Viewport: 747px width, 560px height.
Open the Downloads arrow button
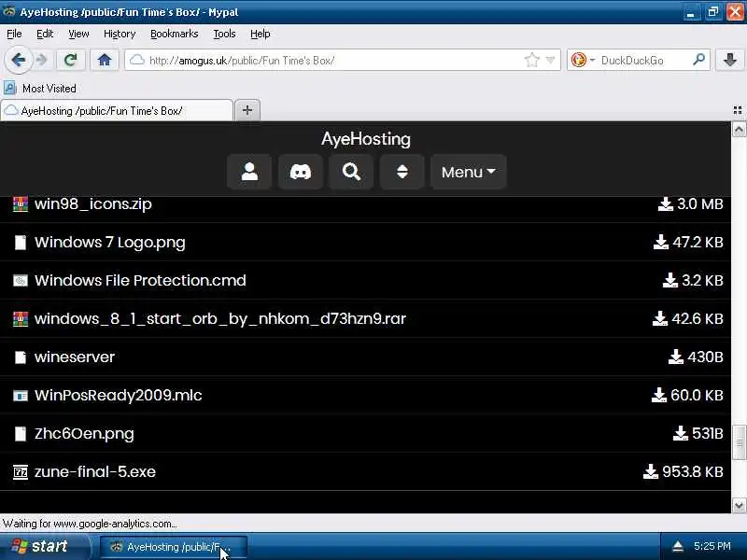[730, 60]
